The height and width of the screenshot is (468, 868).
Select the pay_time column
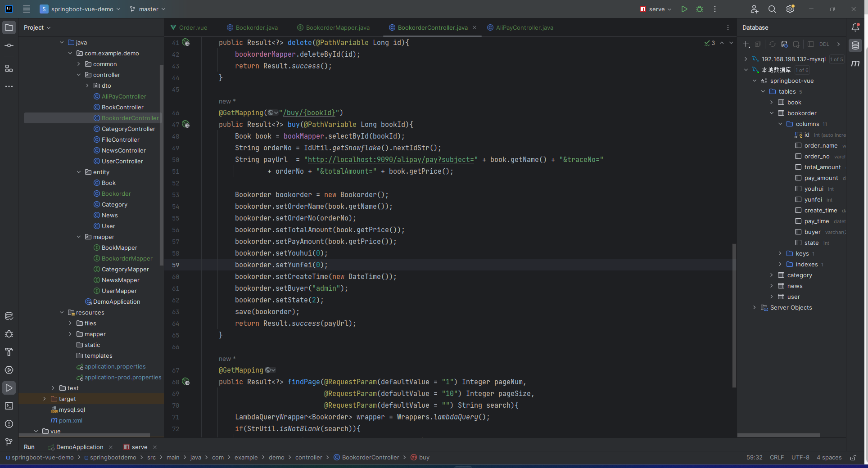tap(817, 221)
